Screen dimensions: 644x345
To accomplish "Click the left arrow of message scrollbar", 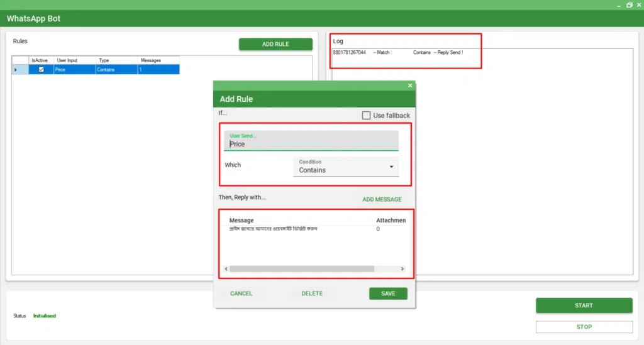I will click(x=226, y=269).
